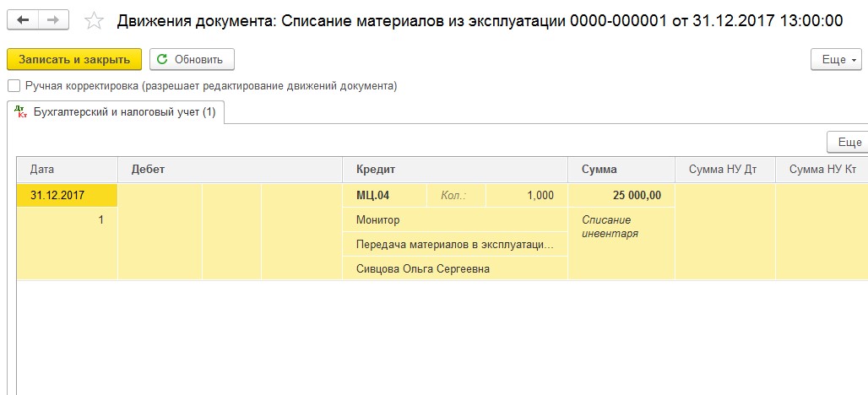Click the Сумма column header

(621, 170)
